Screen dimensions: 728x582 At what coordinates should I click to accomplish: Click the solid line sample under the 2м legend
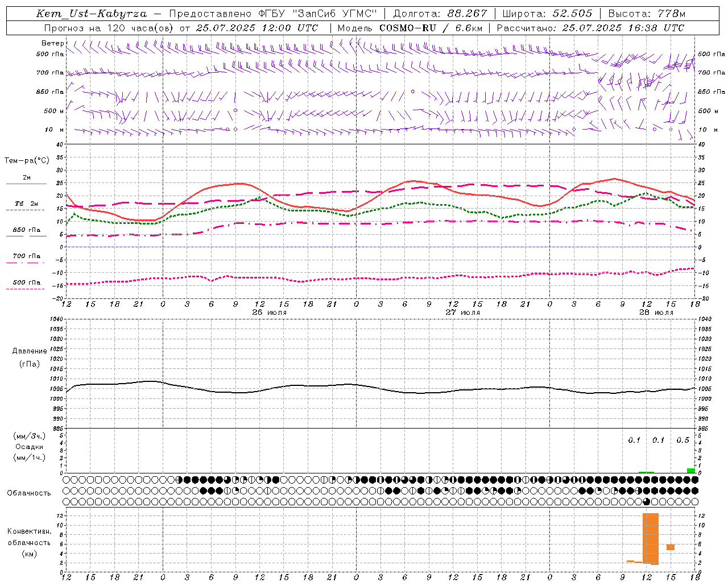click(26, 184)
